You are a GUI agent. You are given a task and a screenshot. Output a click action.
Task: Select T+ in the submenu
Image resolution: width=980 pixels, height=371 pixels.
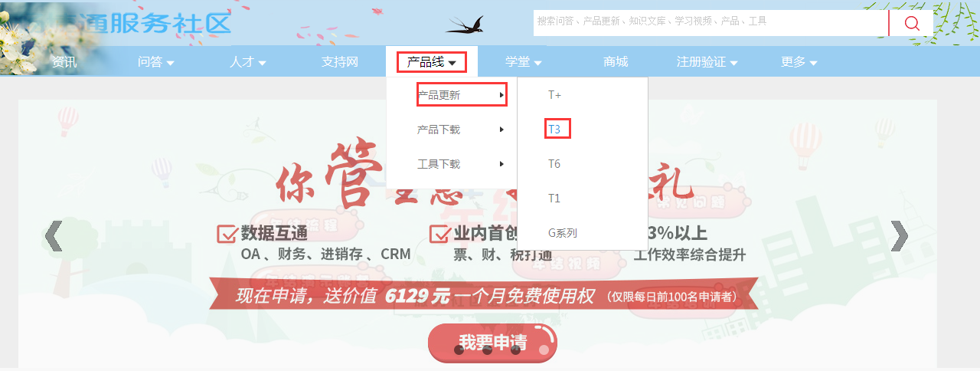point(555,95)
